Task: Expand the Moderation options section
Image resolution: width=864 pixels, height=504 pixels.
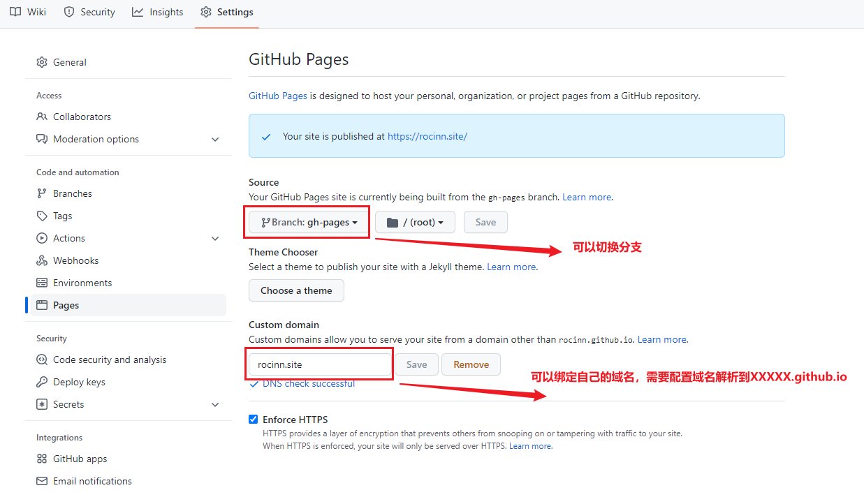Action: 215,139
